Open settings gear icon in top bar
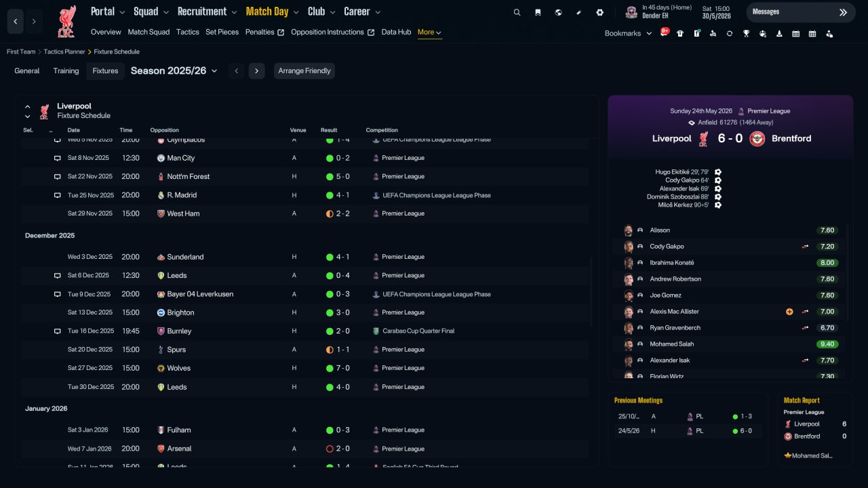 (599, 12)
